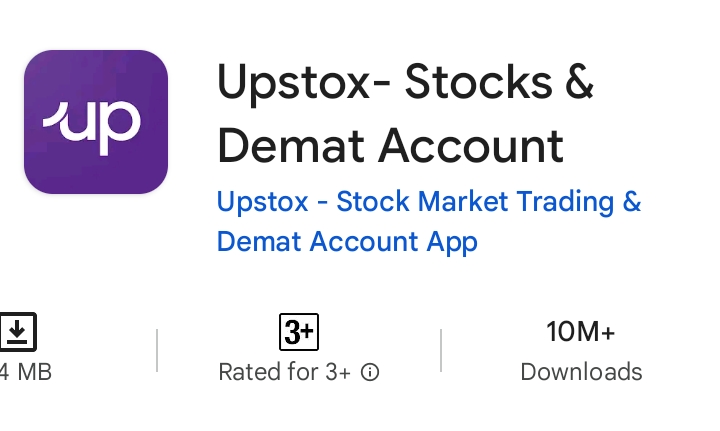
Task: Click the 'Demat Account' title line
Action: point(390,147)
